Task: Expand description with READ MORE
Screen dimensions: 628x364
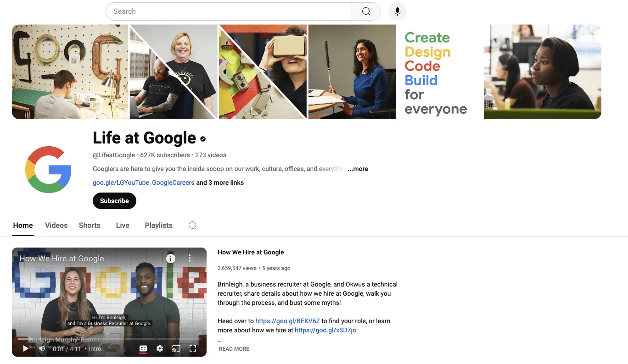Action: 234,349
